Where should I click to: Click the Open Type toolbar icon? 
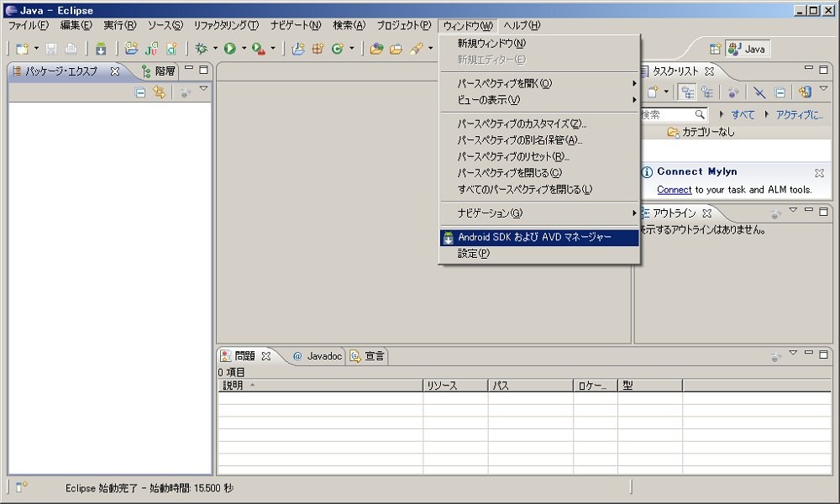(x=376, y=49)
